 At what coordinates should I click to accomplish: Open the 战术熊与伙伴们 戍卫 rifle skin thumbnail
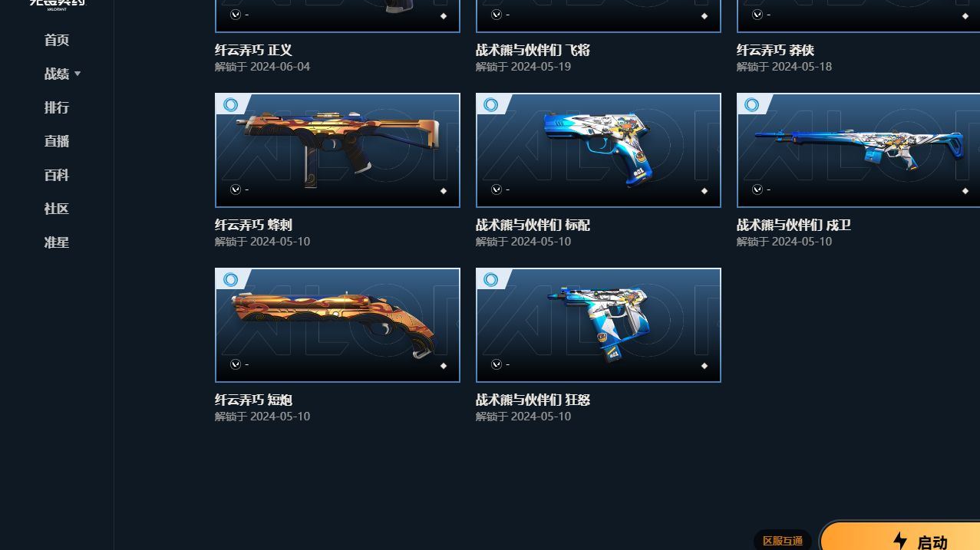pos(858,150)
